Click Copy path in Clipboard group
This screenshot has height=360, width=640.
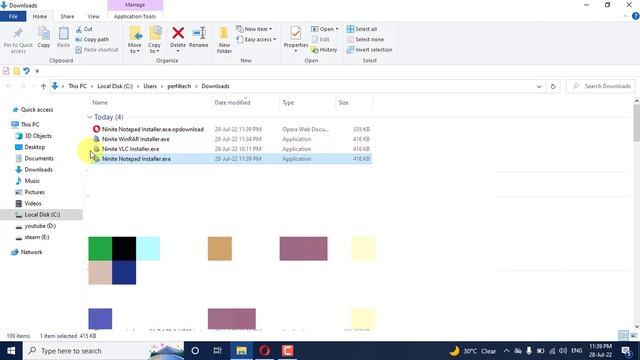[92, 39]
